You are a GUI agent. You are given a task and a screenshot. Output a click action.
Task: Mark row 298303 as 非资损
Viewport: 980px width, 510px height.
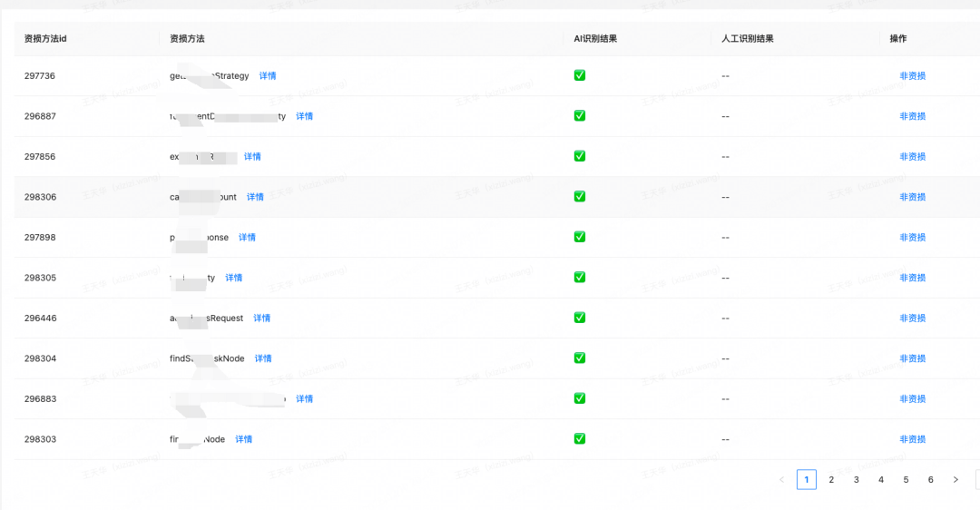tap(913, 439)
